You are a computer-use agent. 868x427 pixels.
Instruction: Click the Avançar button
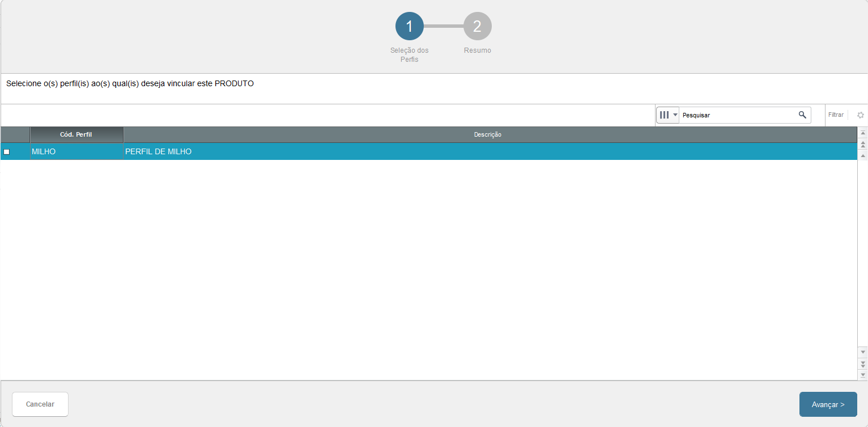[x=828, y=404]
